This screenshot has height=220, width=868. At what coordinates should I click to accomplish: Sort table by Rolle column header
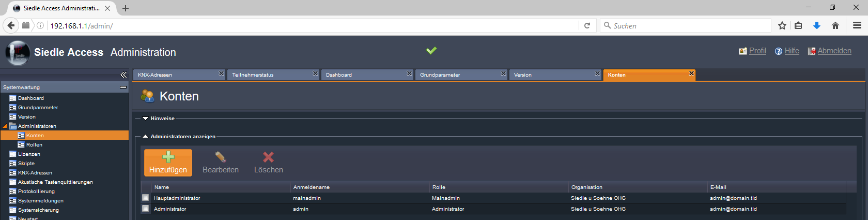click(498, 187)
